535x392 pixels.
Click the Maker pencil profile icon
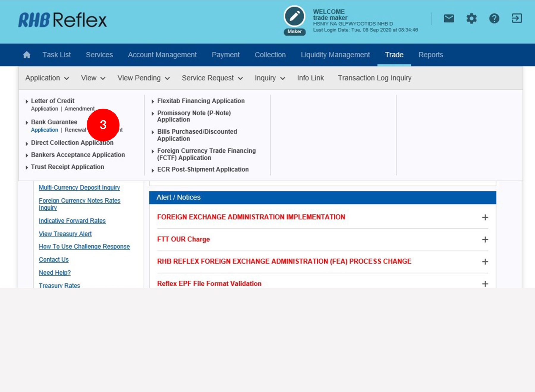pyautogui.click(x=294, y=17)
